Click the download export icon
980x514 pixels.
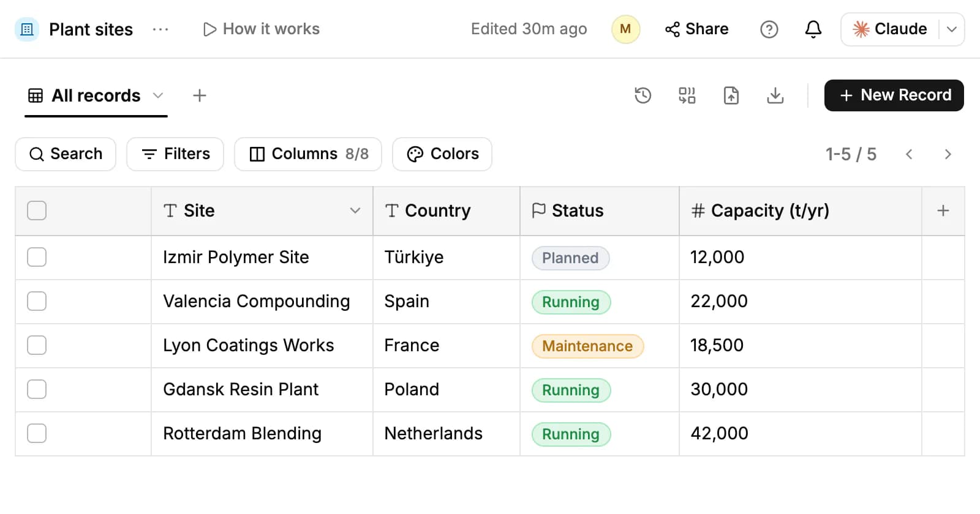click(x=775, y=95)
